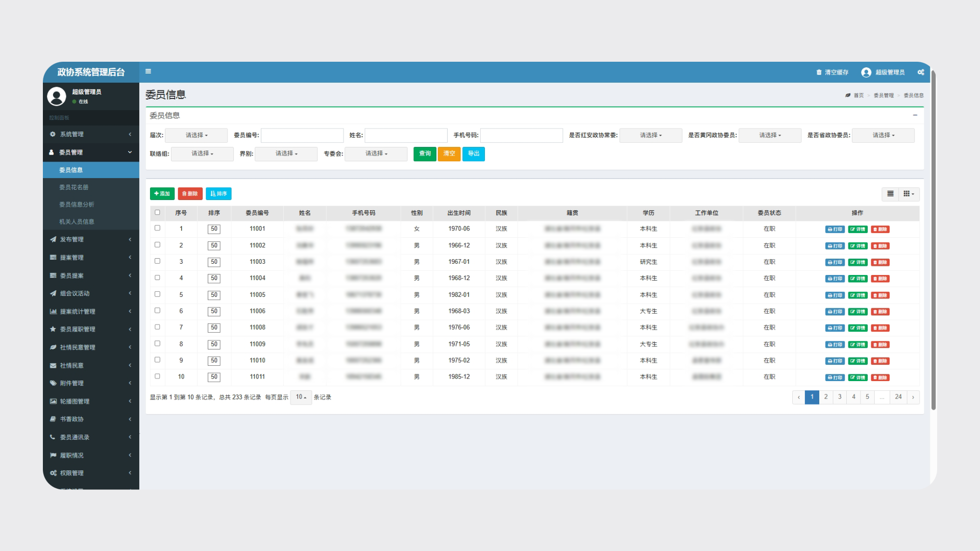
Task: Click the green 查询 button
Action: point(425,154)
